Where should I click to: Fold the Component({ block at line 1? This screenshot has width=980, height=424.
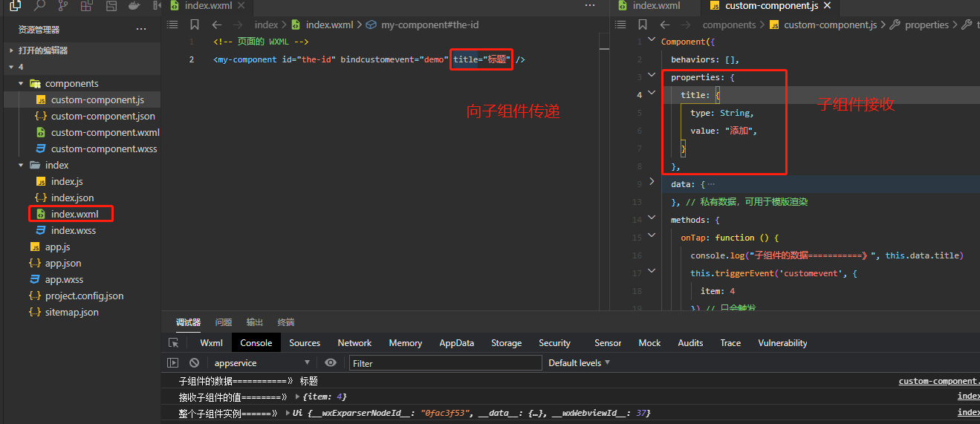click(652, 39)
